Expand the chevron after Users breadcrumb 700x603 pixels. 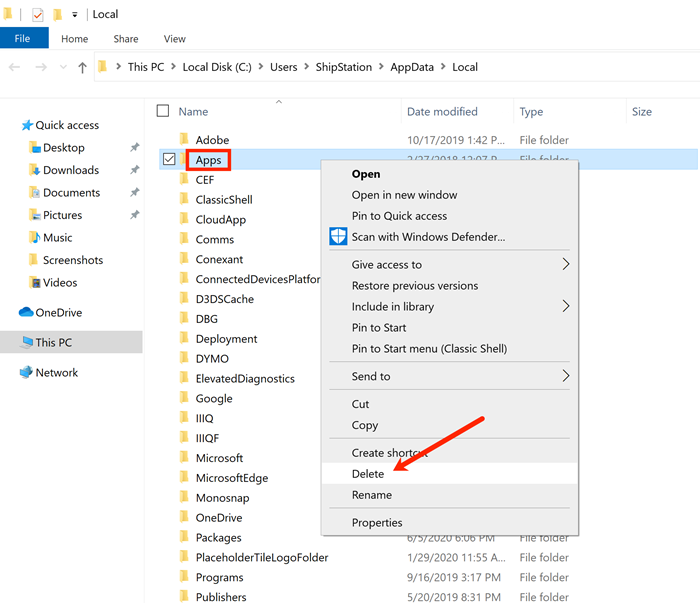click(x=306, y=67)
